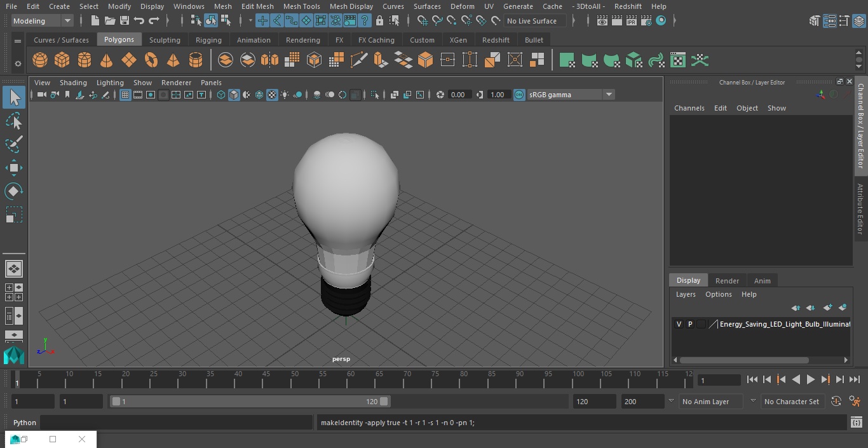Screen dimensions: 868x448
Task: Toggle layer playback P box
Action: tap(690, 324)
